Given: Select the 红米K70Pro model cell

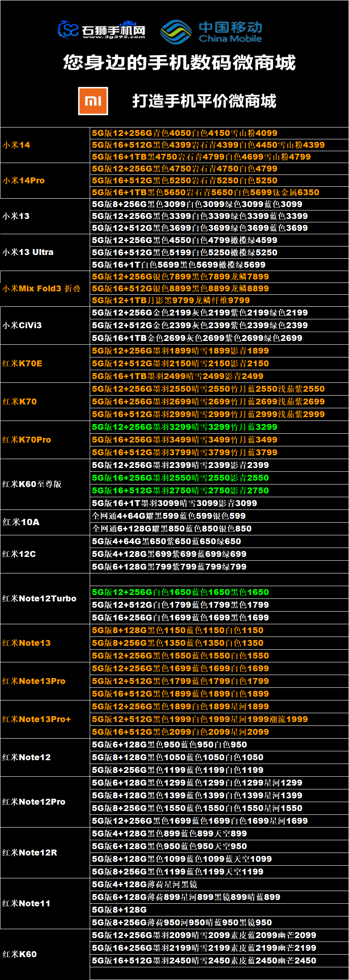Looking at the screenshot, I should 45,440.
